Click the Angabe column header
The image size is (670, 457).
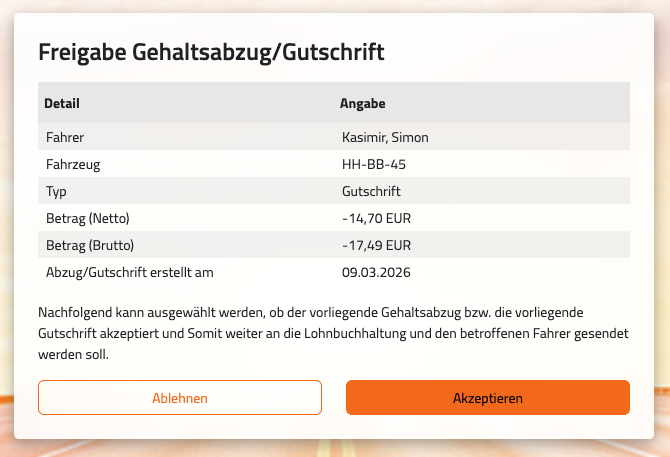(363, 103)
